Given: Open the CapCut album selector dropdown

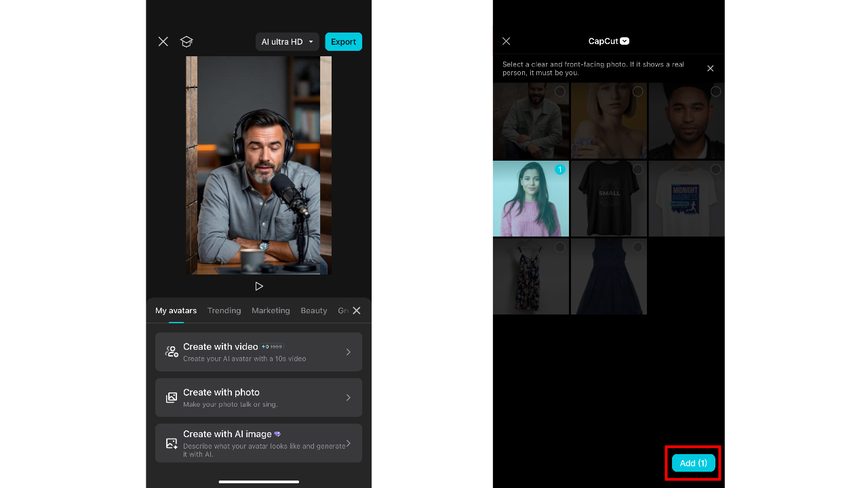Looking at the screenshot, I should pyautogui.click(x=608, y=41).
